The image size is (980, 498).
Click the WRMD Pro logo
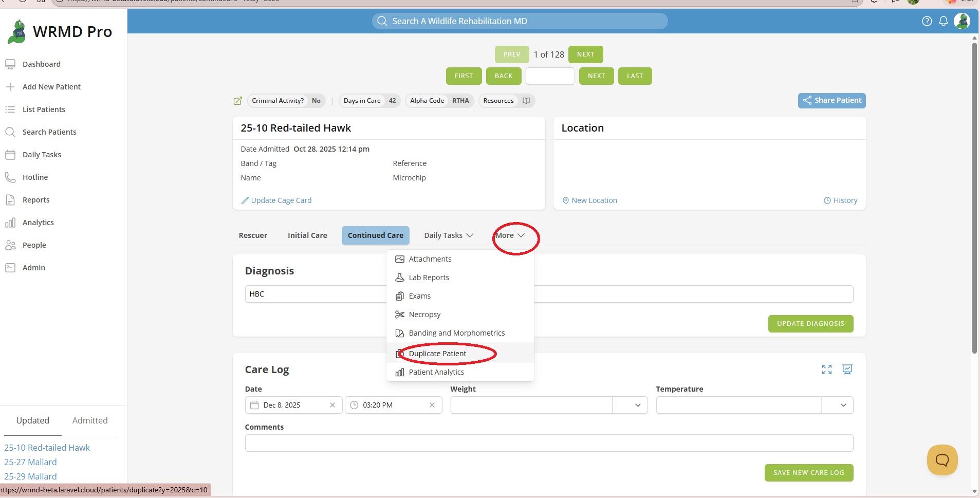click(x=59, y=32)
